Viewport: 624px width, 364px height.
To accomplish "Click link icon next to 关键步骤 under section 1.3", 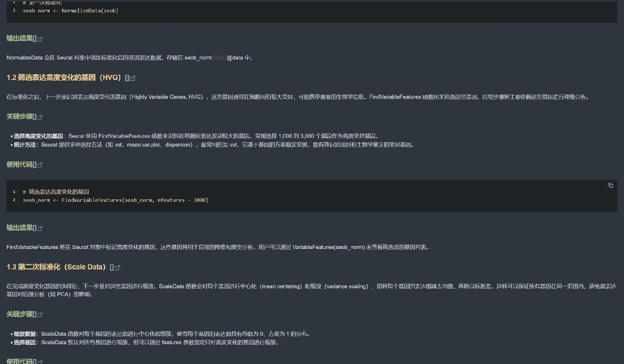I will pyautogui.click(x=40, y=315).
